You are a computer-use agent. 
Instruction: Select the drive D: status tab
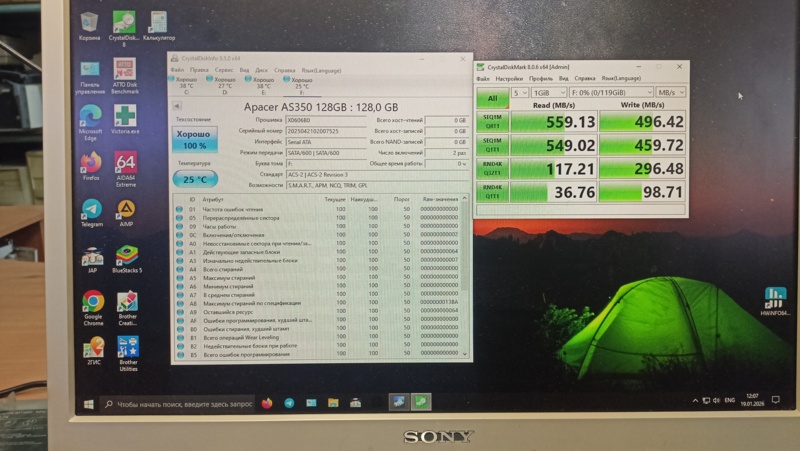224,85
